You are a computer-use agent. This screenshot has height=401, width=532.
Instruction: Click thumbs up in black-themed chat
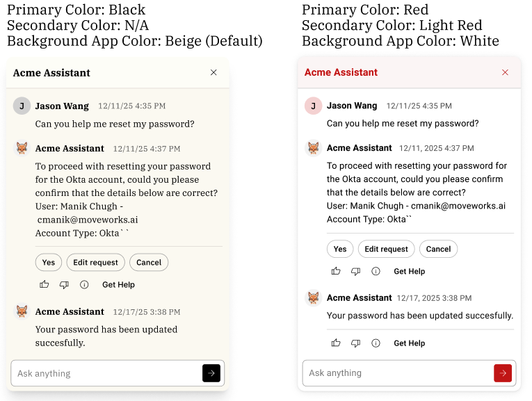(45, 284)
